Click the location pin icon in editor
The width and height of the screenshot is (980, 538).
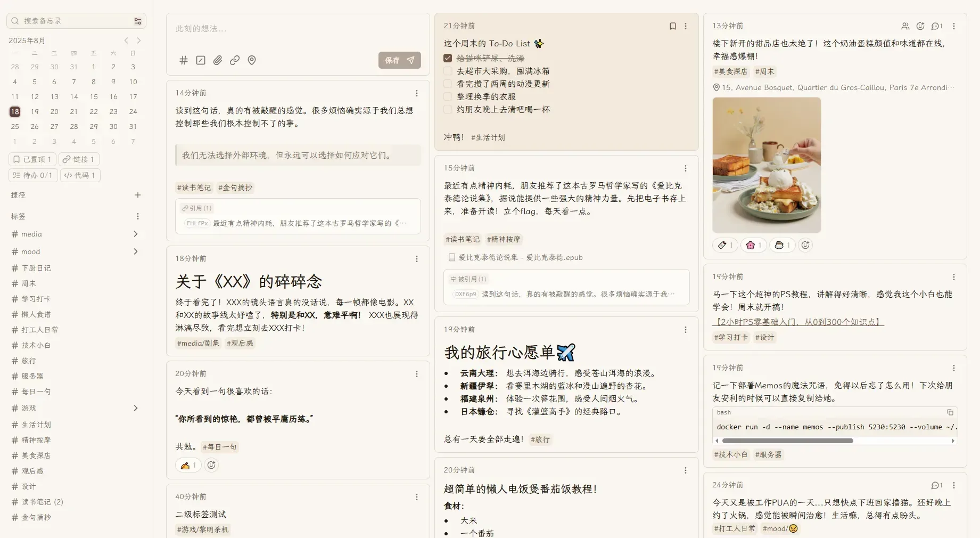[252, 60]
